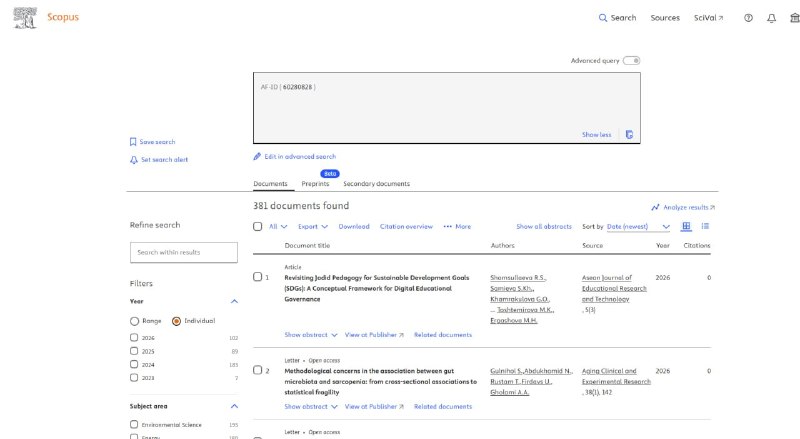Click the Search within results field
800x439 pixels.
coord(184,252)
